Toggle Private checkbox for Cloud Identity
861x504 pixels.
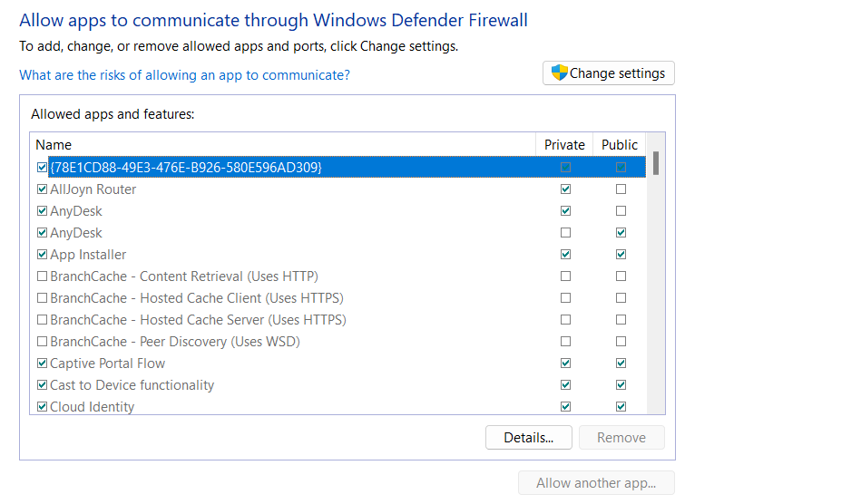(x=566, y=407)
